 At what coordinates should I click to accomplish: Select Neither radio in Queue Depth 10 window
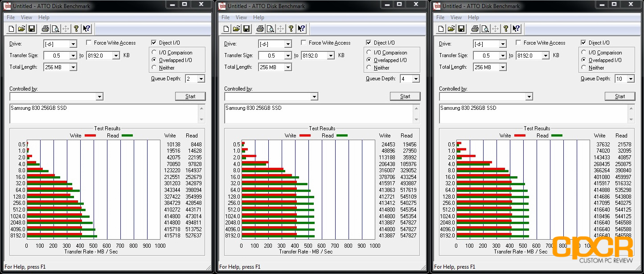tap(584, 68)
